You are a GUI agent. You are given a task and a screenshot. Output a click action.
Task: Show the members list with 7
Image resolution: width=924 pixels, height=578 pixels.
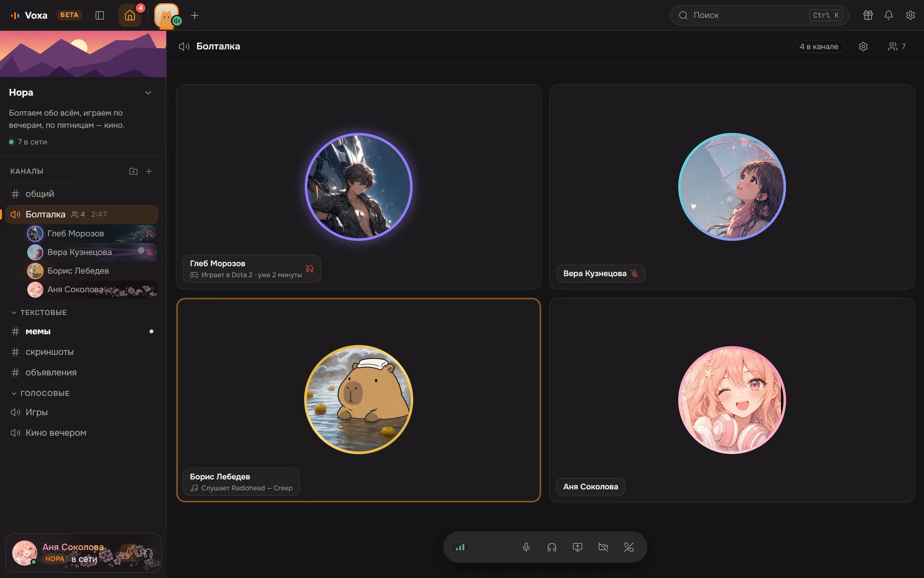pos(897,46)
